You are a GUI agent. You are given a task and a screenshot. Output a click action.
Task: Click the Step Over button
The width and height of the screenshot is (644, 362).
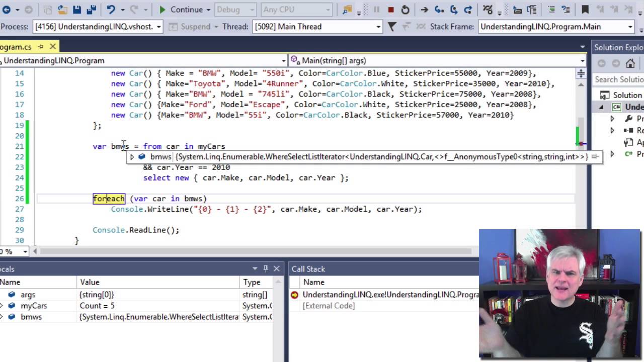coord(454,10)
